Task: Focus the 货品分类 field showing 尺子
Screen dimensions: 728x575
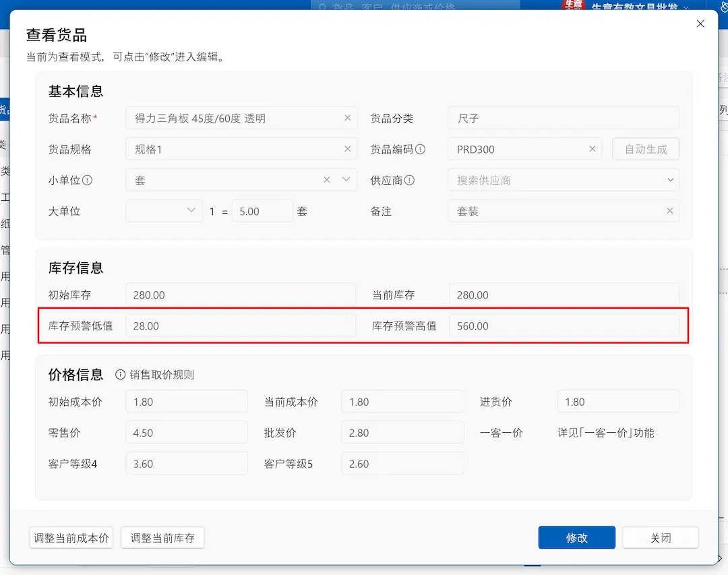Action: 564,118
